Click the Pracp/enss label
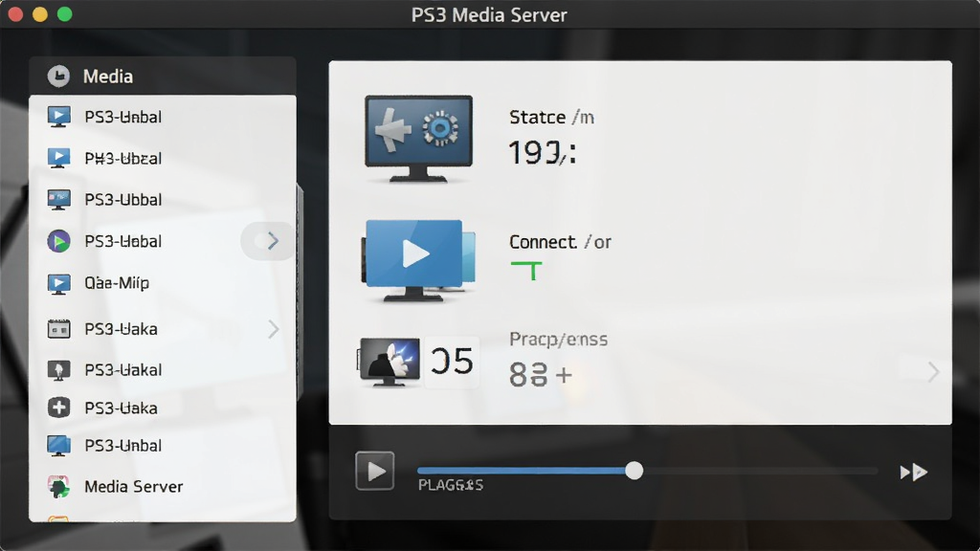This screenshot has width=980, height=551. tap(558, 340)
